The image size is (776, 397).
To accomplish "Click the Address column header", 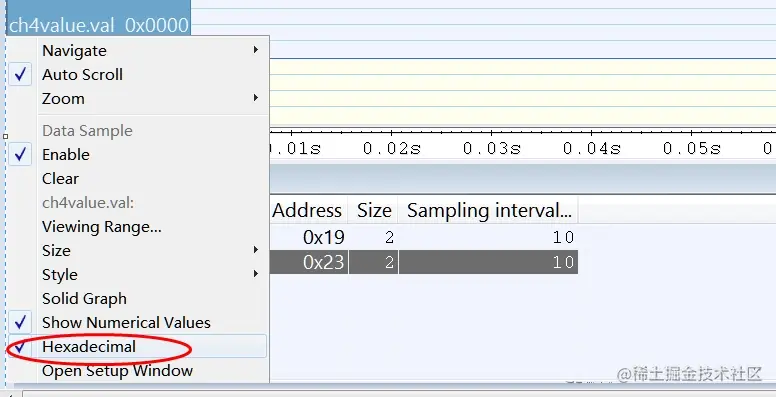I will coord(309,211).
